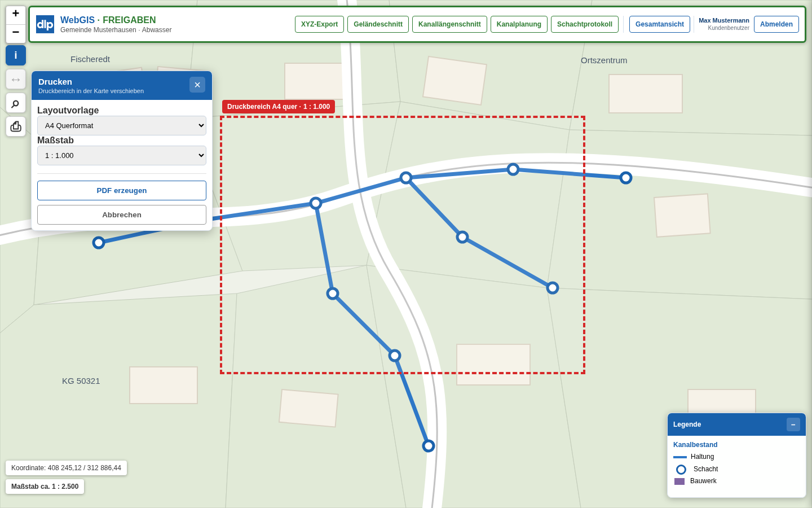Viewport: 812px width, 508px height.
Task: Open the Maßstab dropdown
Action: pyautogui.click(x=122, y=155)
